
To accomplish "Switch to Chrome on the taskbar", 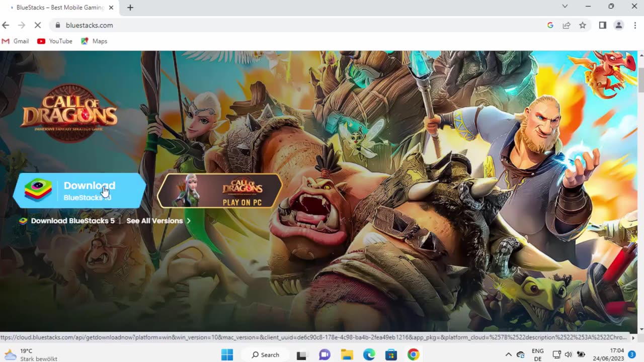I will (x=414, y=355).
